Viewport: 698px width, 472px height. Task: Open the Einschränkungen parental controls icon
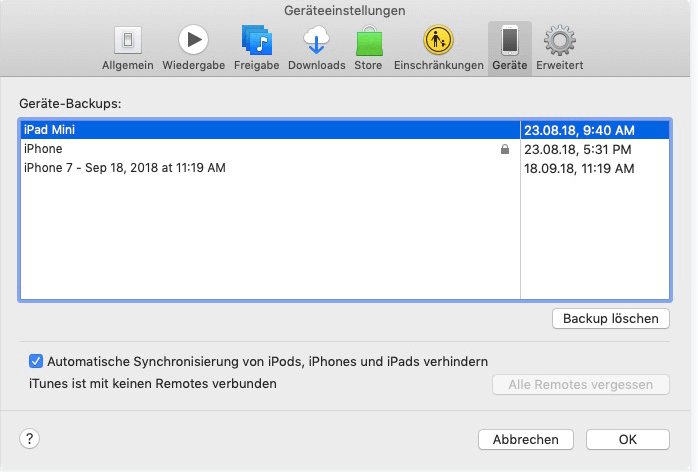(438, 41)
